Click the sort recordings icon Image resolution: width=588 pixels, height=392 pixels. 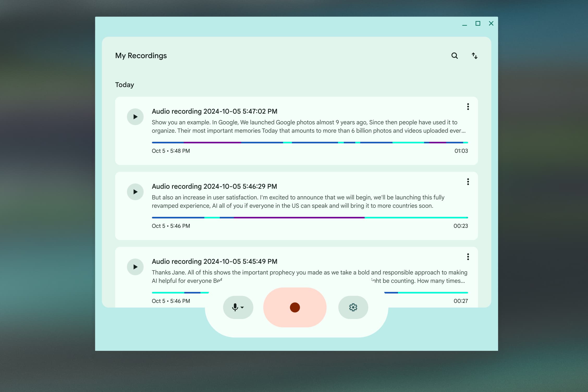pos(474,56)
